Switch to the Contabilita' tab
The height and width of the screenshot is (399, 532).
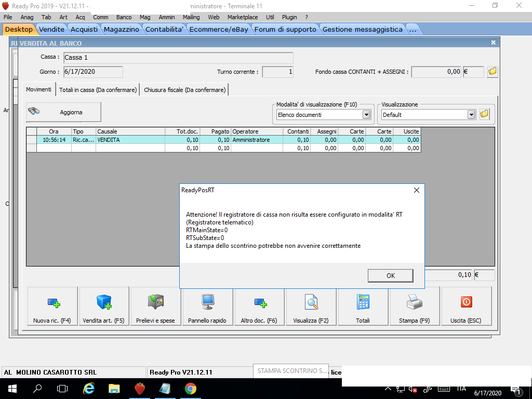(x=165, y=30)
